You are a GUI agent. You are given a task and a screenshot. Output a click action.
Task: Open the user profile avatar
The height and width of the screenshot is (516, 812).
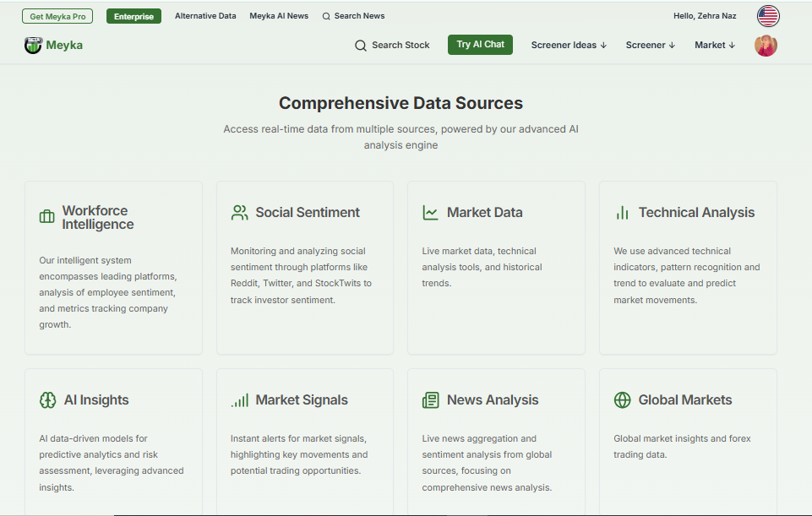coord(766,46)
